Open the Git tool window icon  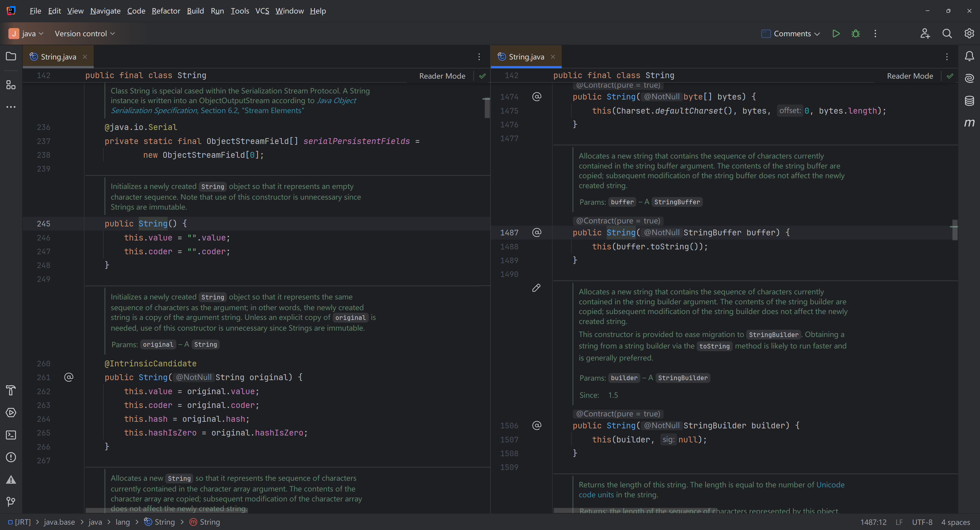click(x=11, y=501)
